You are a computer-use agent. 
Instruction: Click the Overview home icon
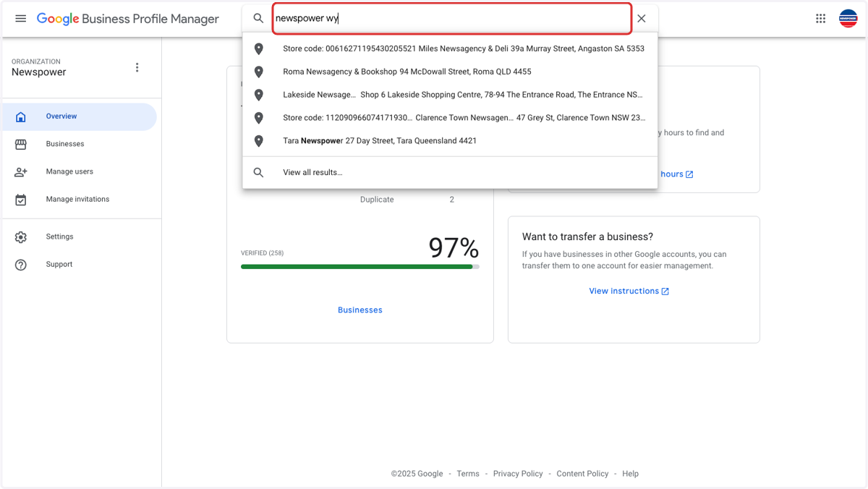click(x=21, y=116)
